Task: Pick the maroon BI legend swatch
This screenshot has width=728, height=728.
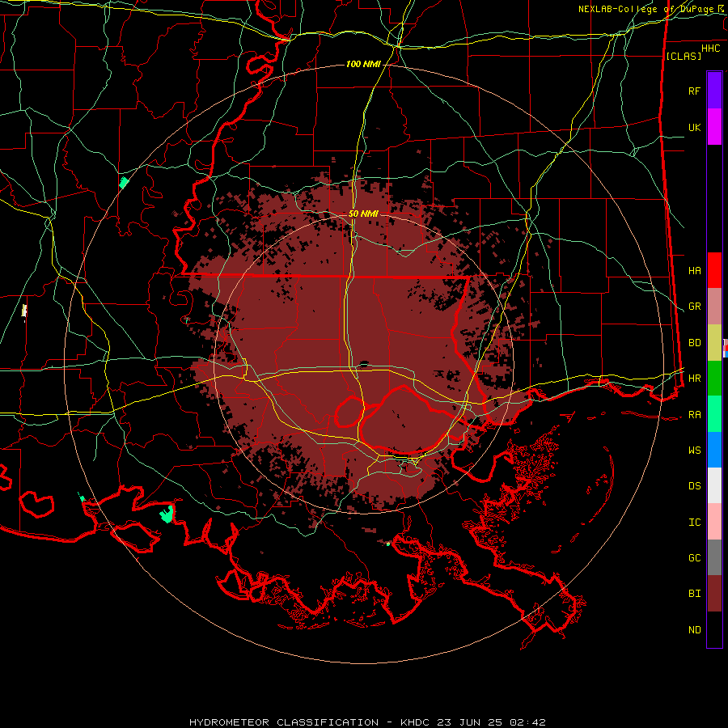Action: [714, 594]
